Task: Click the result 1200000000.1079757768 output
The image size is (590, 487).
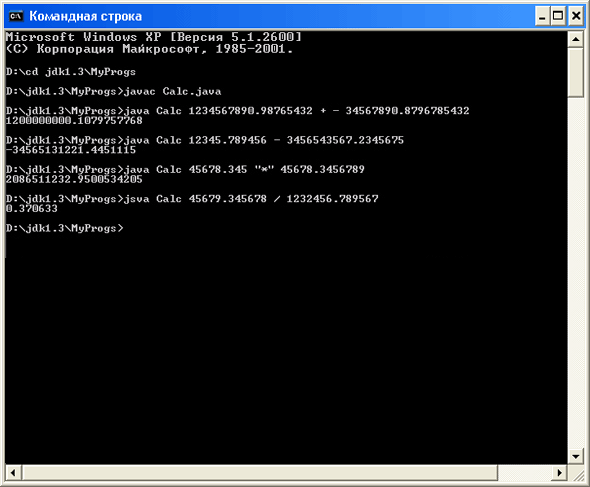Action: tap(74, 120)
